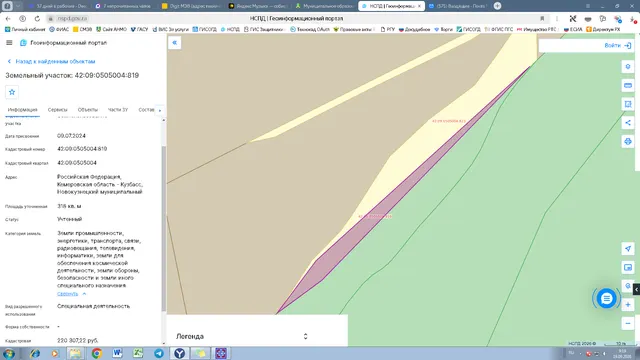Select the measure ruler tool

point(628,85)
